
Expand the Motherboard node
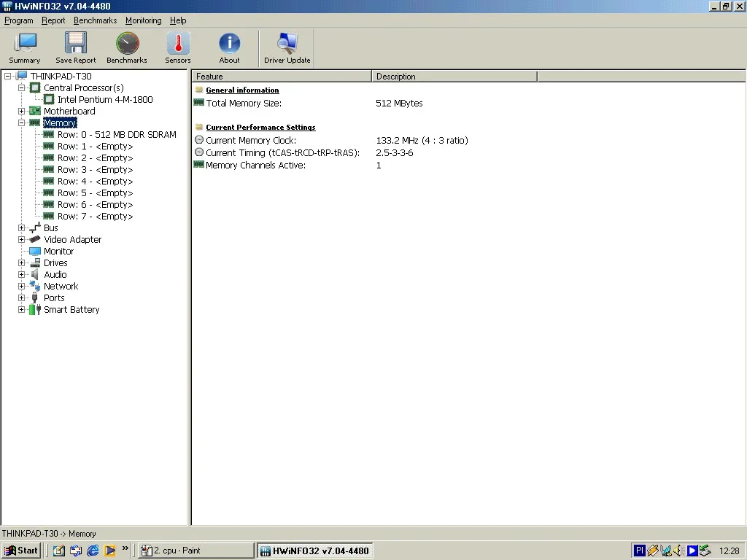tap(21, 111)
